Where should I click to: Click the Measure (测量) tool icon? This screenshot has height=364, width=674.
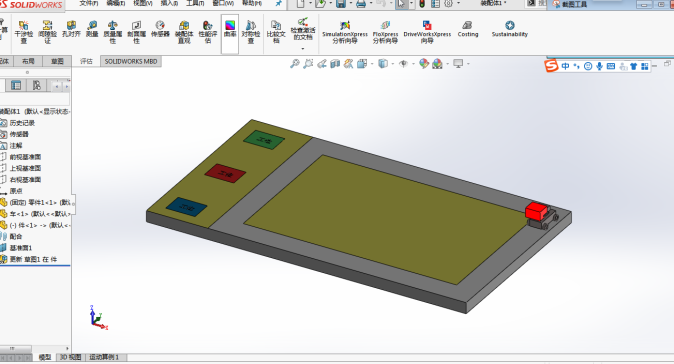pos(92,29)
